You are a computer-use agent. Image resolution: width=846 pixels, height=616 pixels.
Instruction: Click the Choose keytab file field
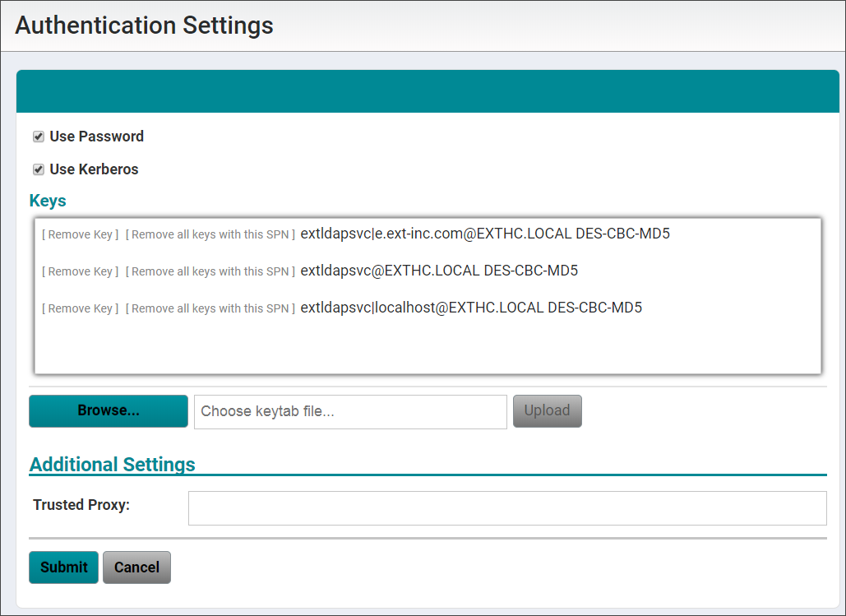tap(349, 411)
